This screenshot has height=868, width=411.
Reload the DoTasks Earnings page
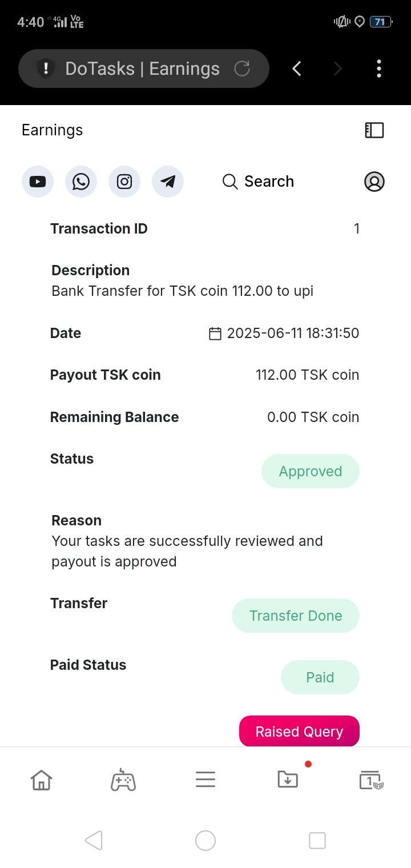click(243, 69)
